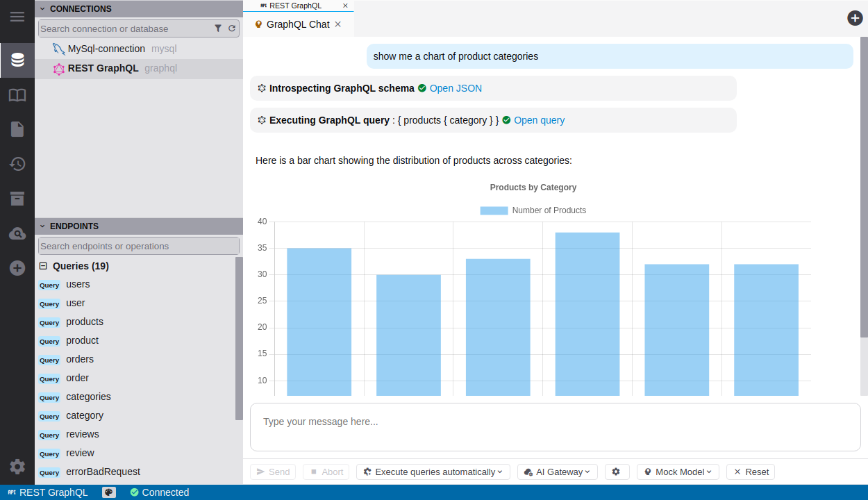
Task: Click the Open JSON link
Action: tap(456, 88)
